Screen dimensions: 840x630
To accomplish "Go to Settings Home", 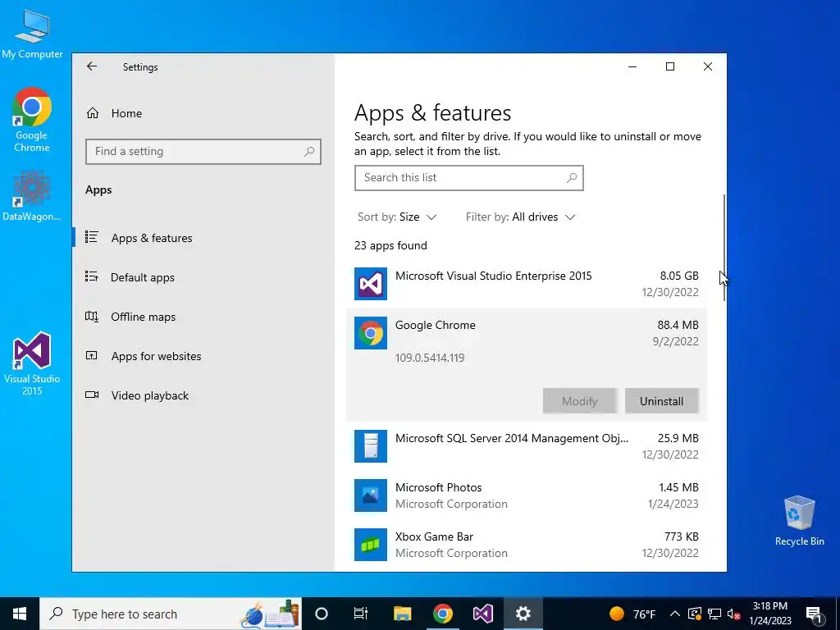I will coord(203,113).
